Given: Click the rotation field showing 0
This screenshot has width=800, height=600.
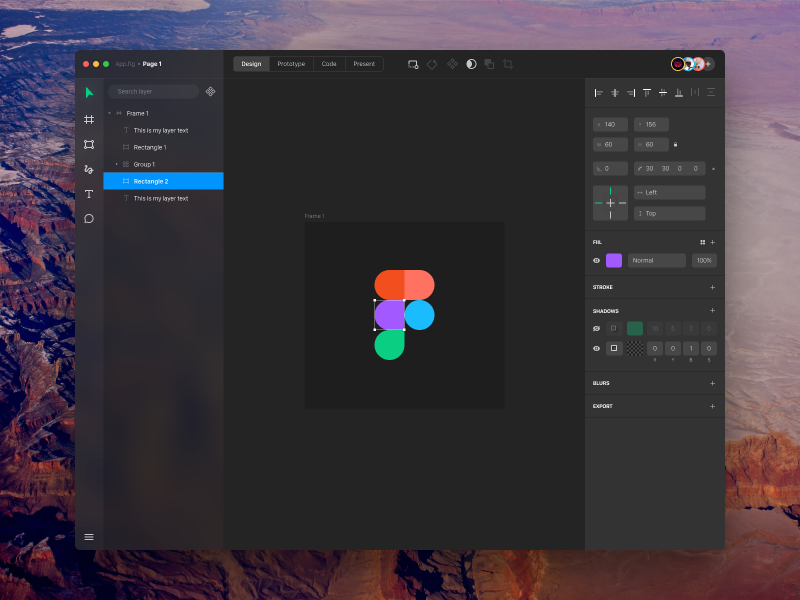Looking at the screenshot, I should 610,168.
